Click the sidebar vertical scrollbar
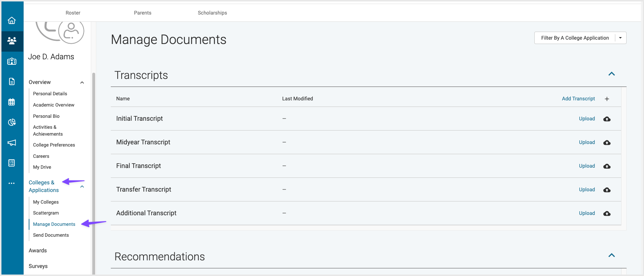Image resolution: width=644 pixels, height=276 pixels. 94,173
